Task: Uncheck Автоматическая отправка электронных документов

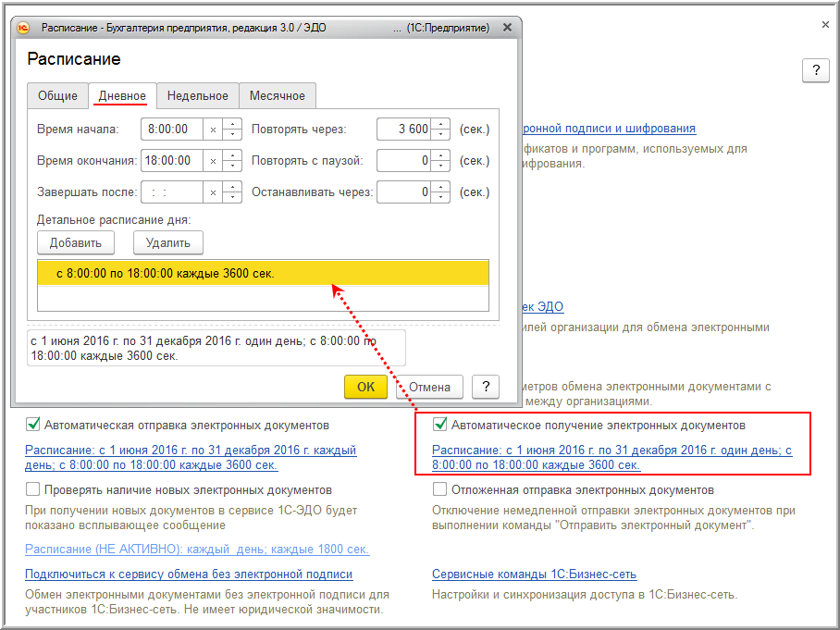Action: pos(33,425)
